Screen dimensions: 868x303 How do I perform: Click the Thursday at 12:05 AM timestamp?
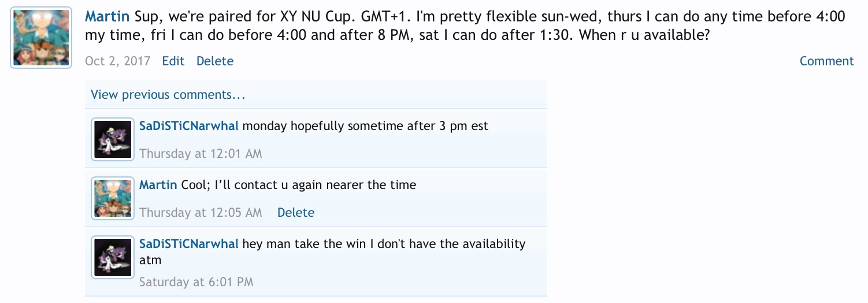point(201,213)
